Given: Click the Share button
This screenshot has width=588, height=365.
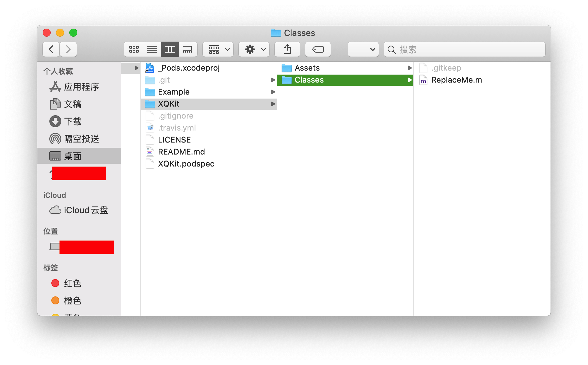Looking at the screenshot, I should pyautogui.click(x=287, y=49).
